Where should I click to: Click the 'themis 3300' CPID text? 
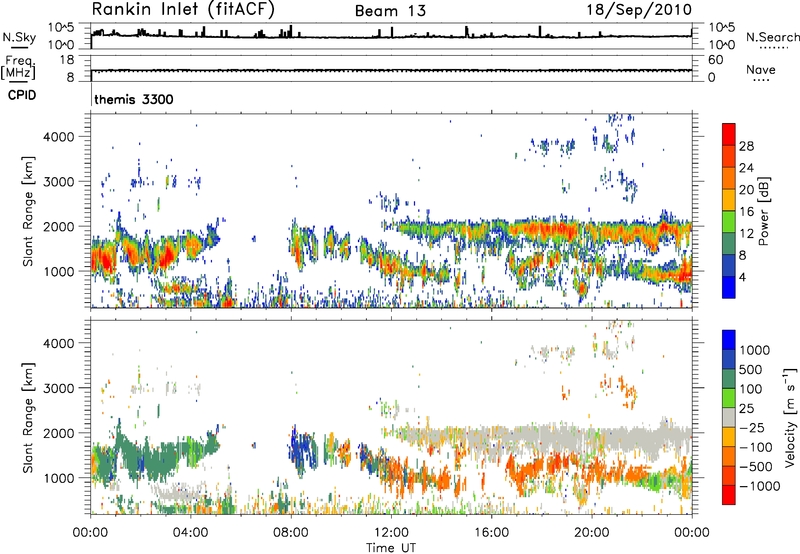[x=134, y=99]
